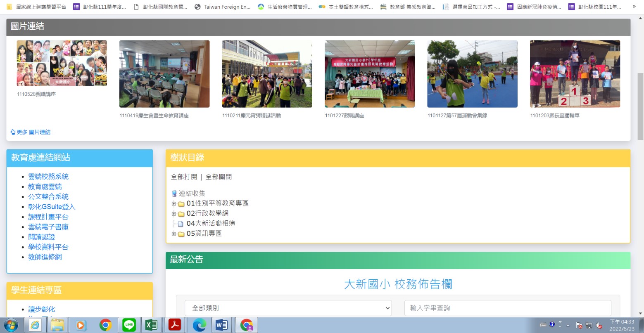Show more bookmarks with the » chevron
The image size is (644, 333).
click(x=634, y=7)
